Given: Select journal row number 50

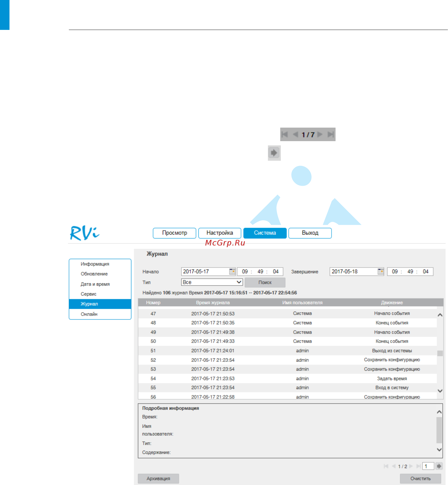Looking at the screenshot, I should [287, 341].
